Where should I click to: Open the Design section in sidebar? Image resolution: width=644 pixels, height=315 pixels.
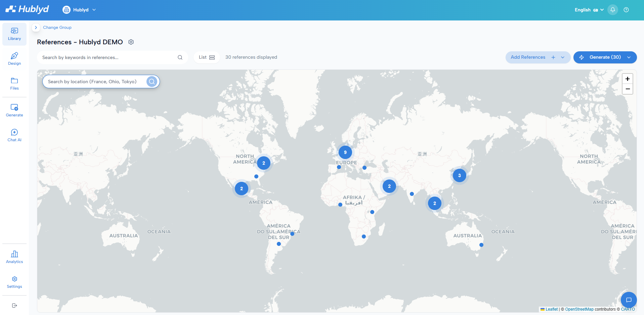[14, 59]
